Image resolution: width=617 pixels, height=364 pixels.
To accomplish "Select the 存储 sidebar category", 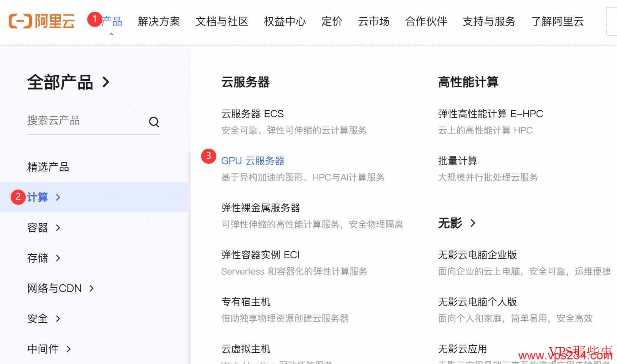I will coord(38,258).
